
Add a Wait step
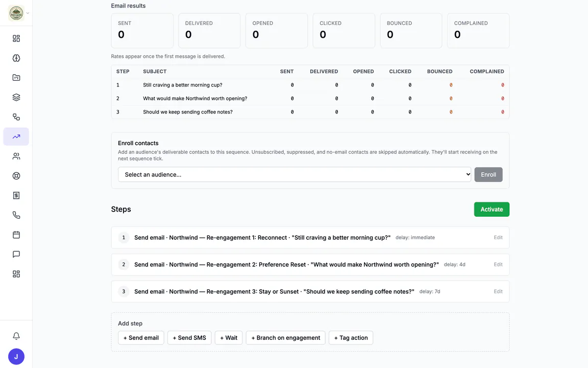pyautogui.click(x=229, y=337)
